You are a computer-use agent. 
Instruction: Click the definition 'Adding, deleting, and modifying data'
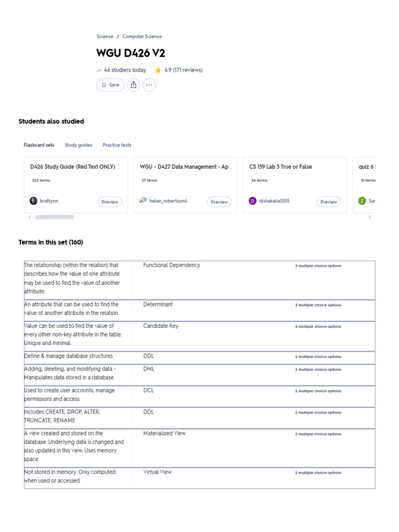click(70, 373)
